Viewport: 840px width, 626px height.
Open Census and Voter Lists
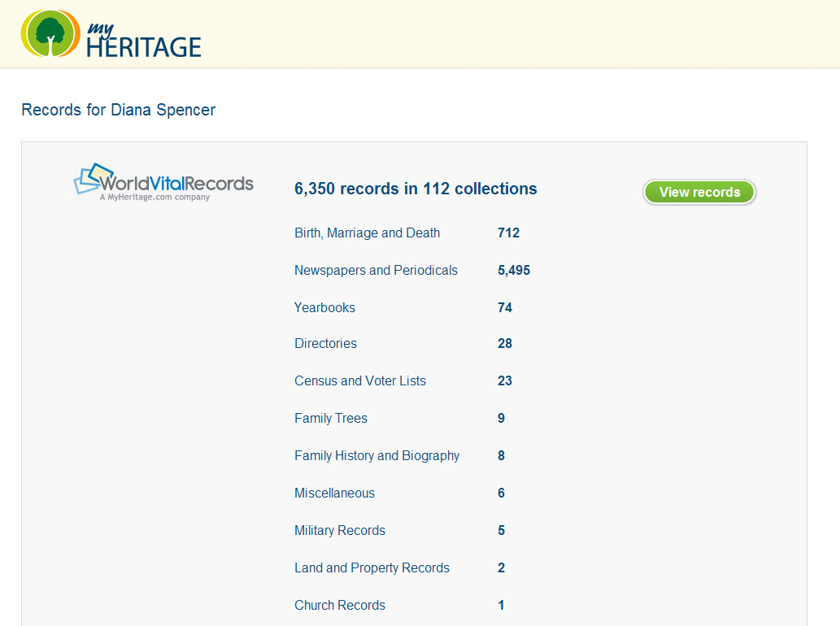[360, 380]
